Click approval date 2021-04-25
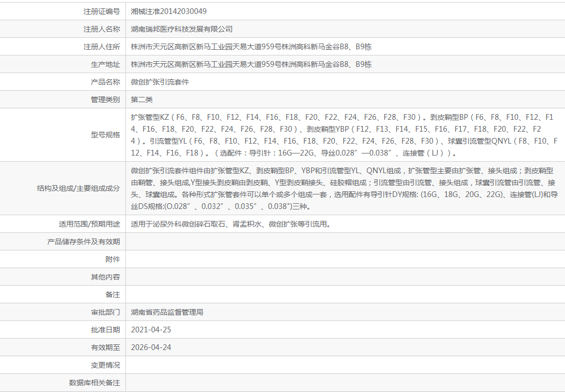565x392 pixels. 151,330
